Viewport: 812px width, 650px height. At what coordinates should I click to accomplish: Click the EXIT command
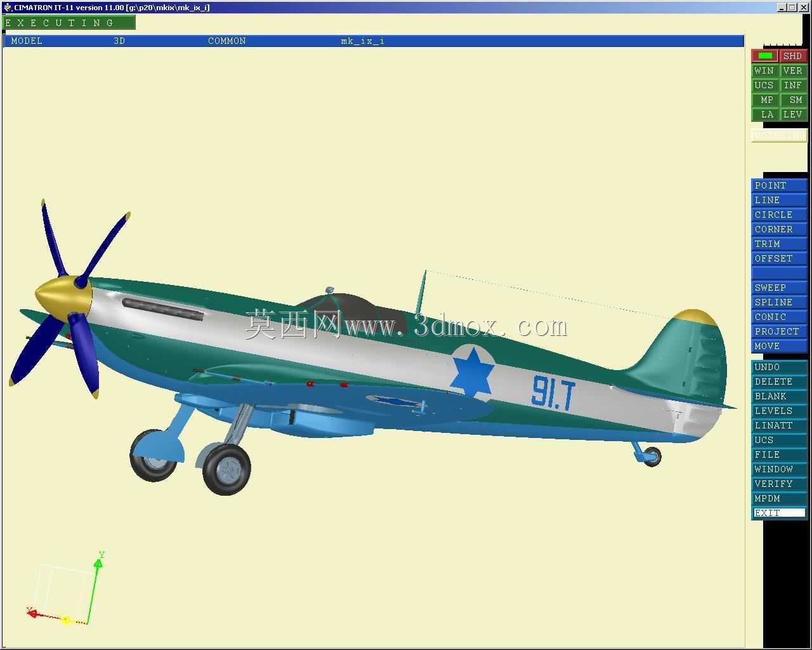tap(779, 513)
